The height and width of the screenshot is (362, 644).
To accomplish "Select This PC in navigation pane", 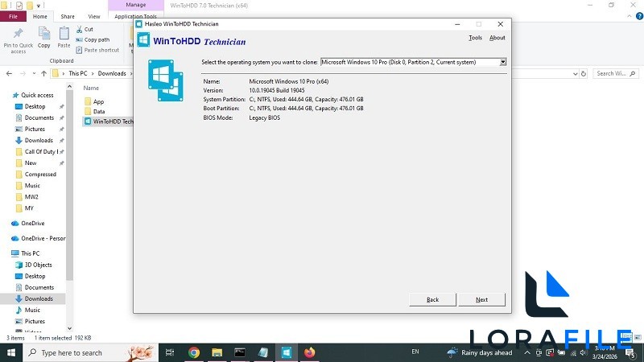I will pyautogui.click(x=30, y=253).
